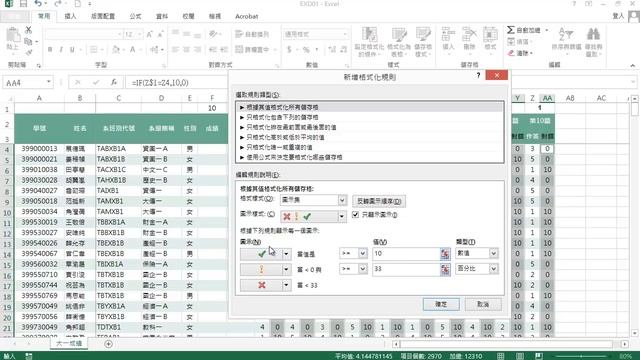This screenshot has width=640, height=360.
Task: Click the Save icon in quick access toolbar
Action: [23, 4]
